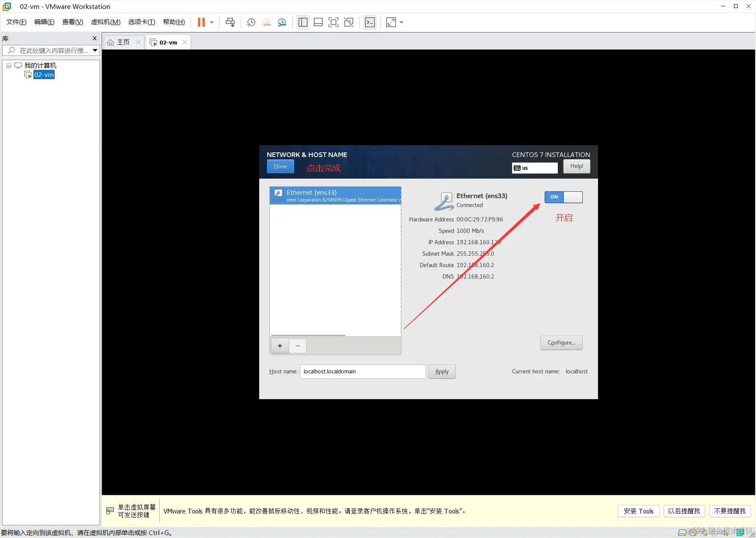Send Ctrl+Alt+Del to the virtual machine

coord(230,22)
